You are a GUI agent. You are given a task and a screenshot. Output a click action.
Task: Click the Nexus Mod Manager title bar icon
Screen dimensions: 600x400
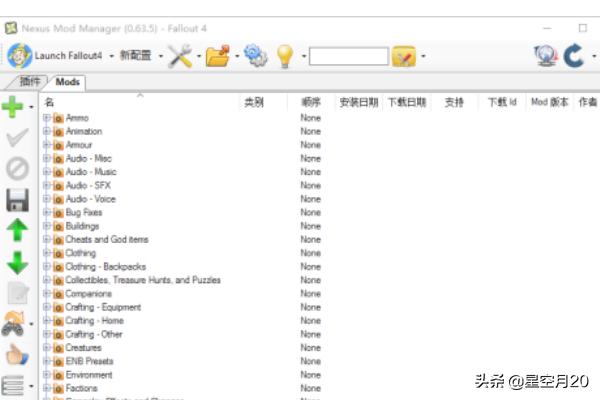[x=11, y=28]
